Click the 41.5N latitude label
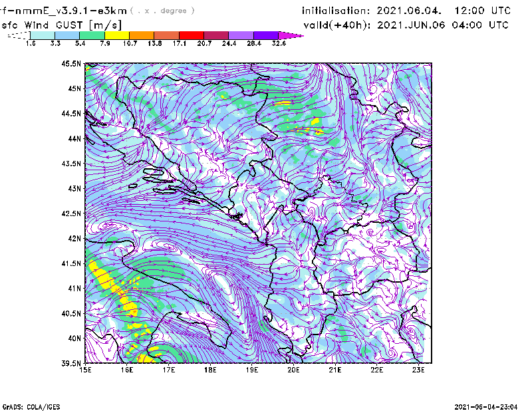The image size is (532, 411). 71,263
